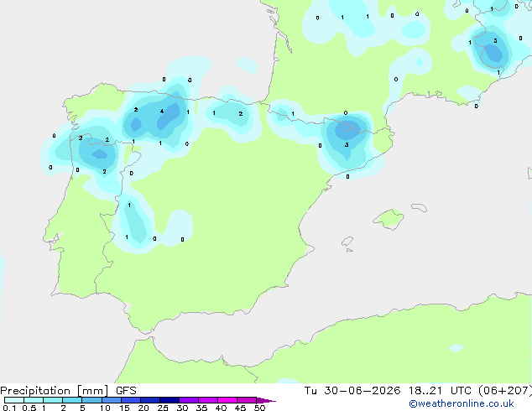Click the 'GFS' model label
The height and width of the screenshot is (411, 532).
click(126, 391)
